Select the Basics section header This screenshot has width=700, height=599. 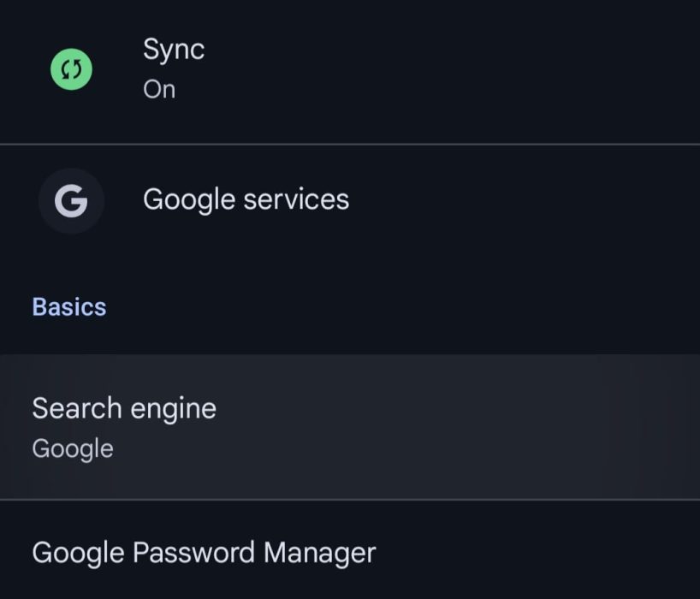[x=69, y=306]
